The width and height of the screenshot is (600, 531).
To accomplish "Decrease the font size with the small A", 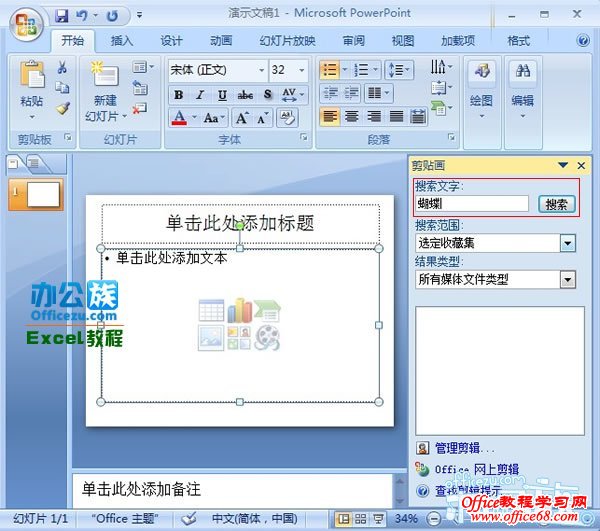I will click(x=262, y=118).
